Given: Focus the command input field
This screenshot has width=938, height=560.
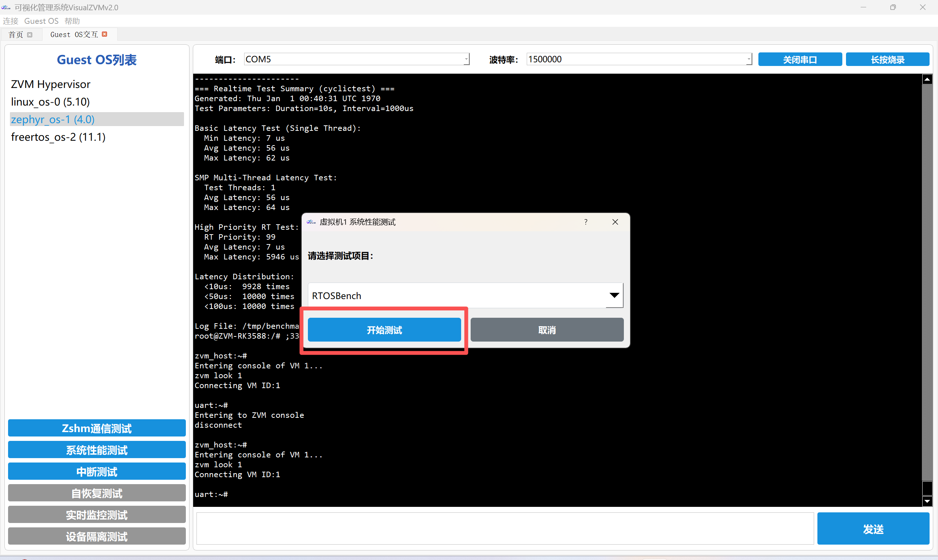Looking at the screenshot, I should (x=504, y=528).
